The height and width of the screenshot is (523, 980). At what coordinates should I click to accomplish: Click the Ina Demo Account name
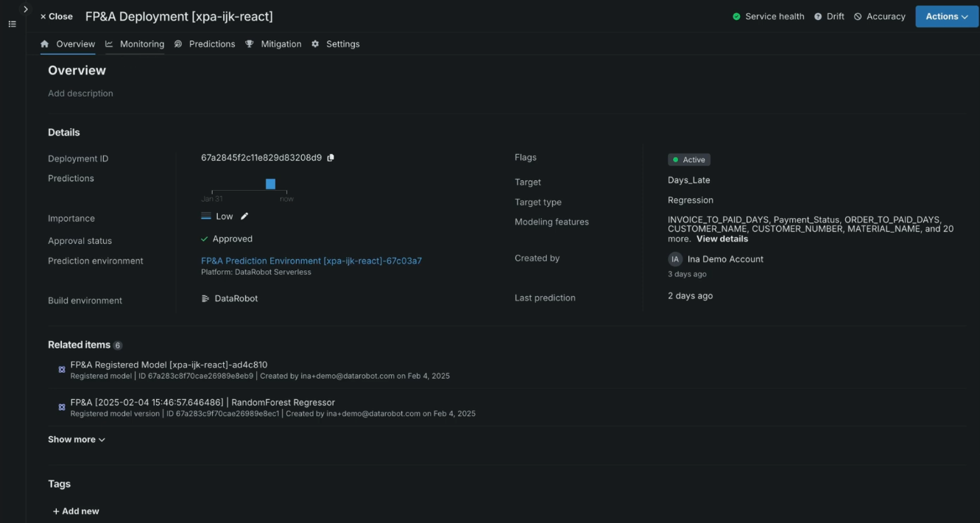tap(725, 259)
